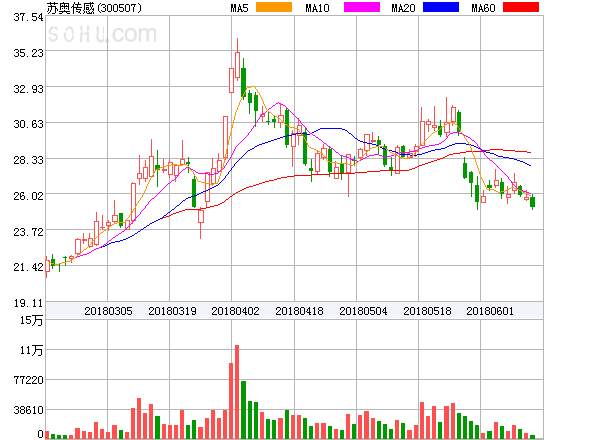
Task: Select the stock title 苏奥传感(300507)
Action: pos(94,8)
